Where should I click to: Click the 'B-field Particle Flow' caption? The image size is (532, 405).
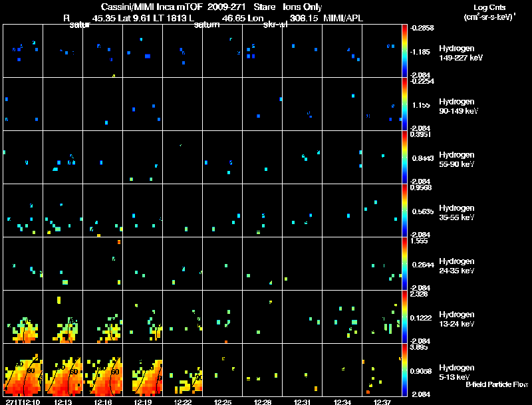(x=497, y=384)
